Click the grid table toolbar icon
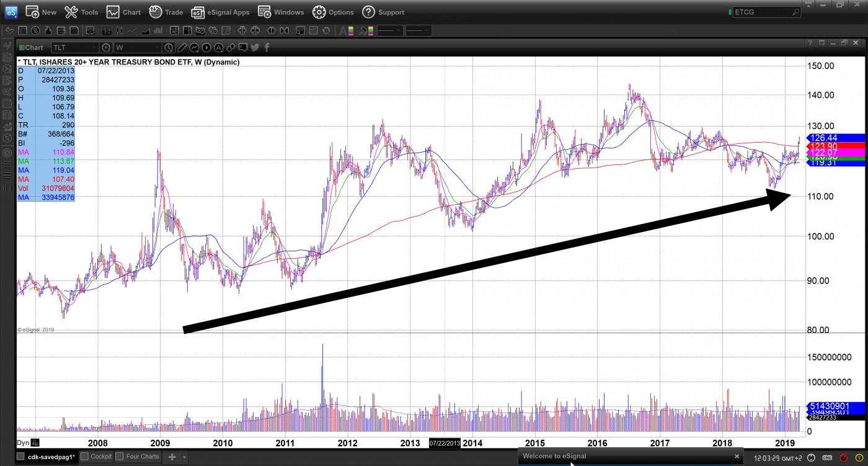 [22, 30]
